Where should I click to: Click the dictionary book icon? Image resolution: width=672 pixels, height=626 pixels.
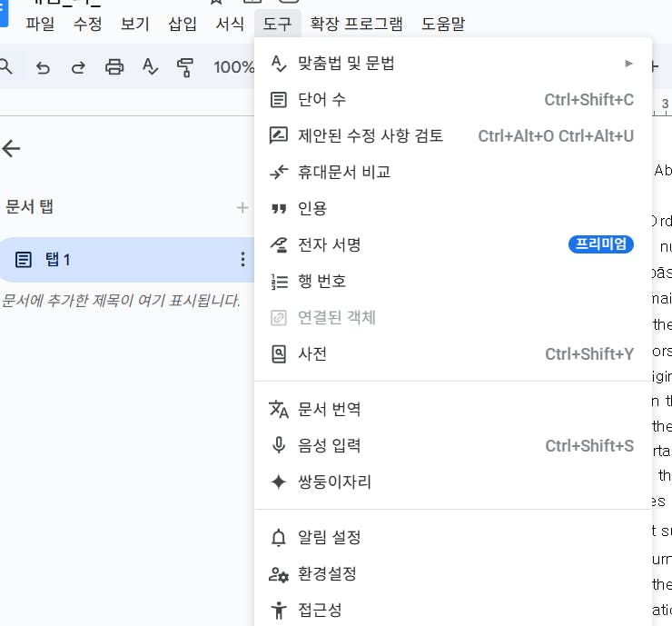pos(279,354)
